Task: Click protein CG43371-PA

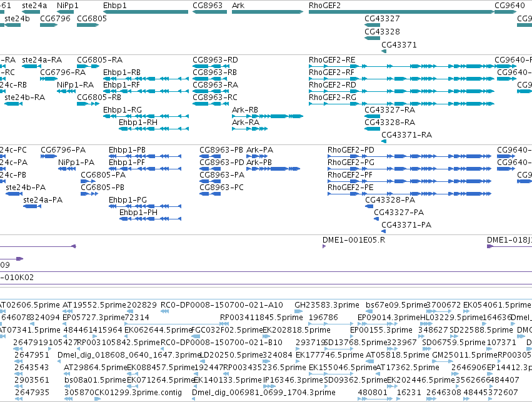Action: point(383,232)
